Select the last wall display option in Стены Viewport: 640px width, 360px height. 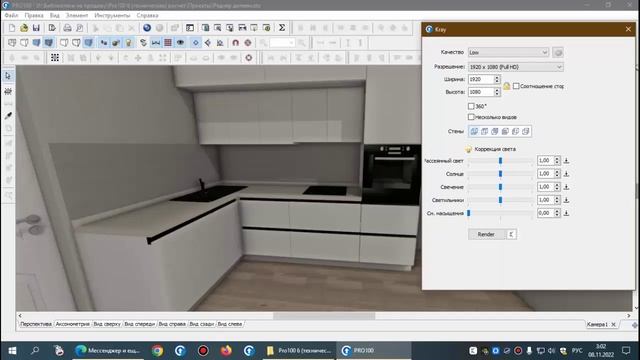[526, 131]
